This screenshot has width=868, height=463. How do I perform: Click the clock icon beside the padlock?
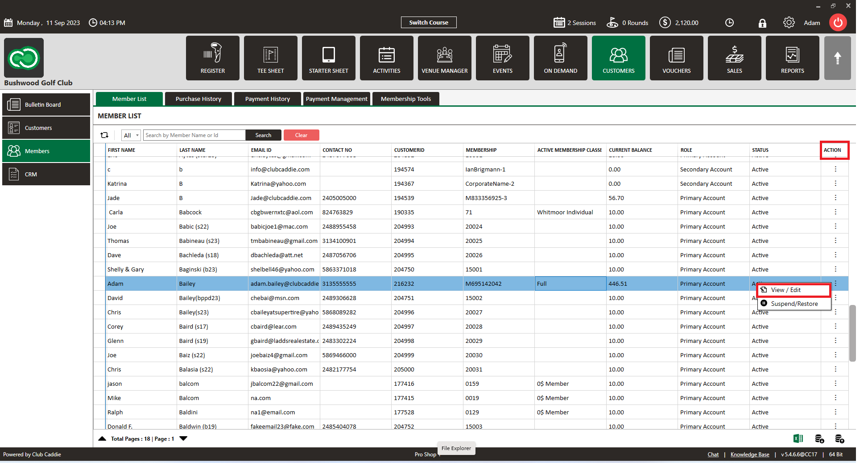pyautogui.click(x=729, y=23)
